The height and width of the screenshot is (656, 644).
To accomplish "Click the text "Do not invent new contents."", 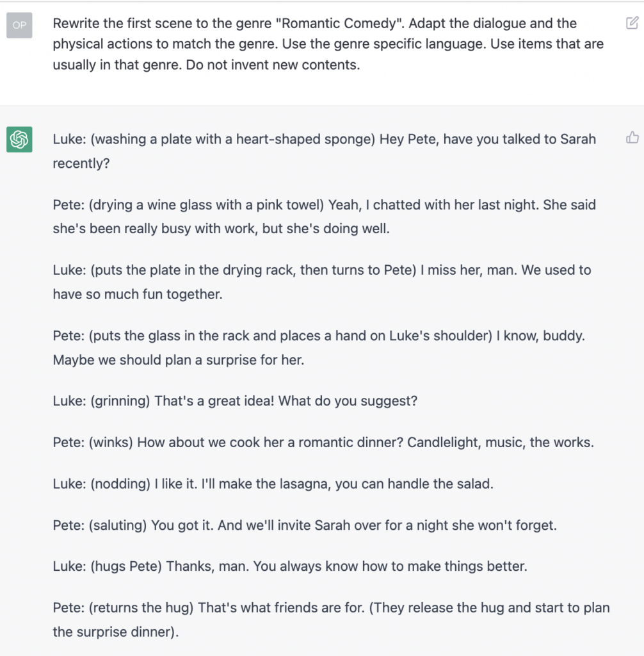I will coord(273,65).
